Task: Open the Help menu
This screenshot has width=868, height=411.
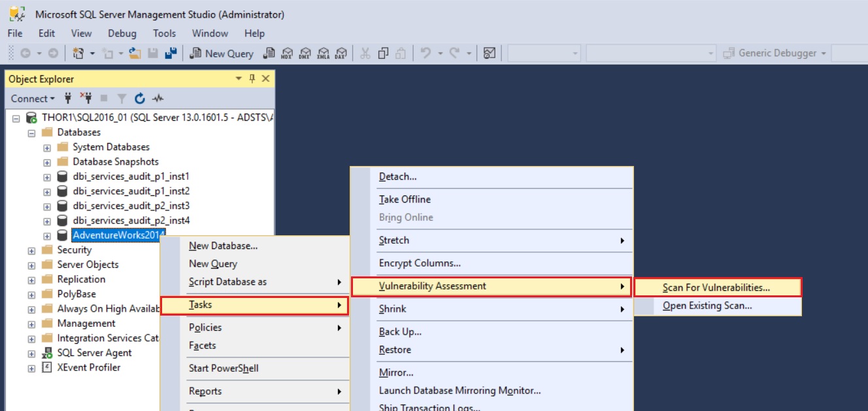Action: (x=254, y=33)
